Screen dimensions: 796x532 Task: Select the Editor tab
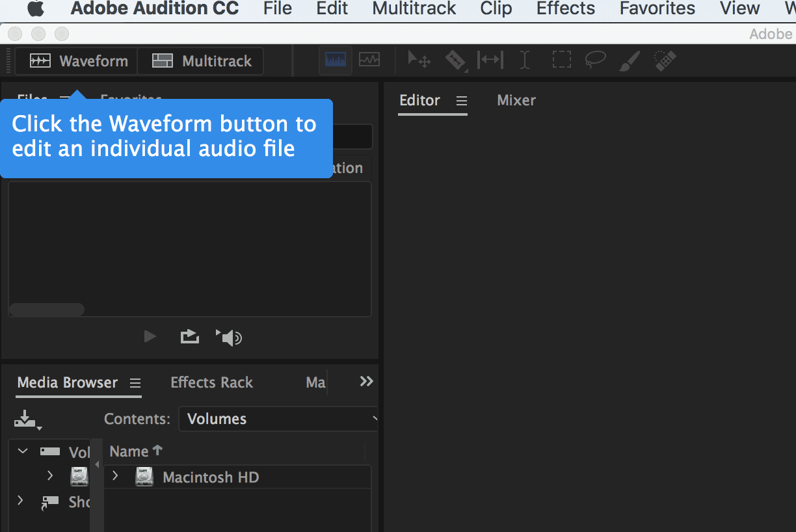419,100
